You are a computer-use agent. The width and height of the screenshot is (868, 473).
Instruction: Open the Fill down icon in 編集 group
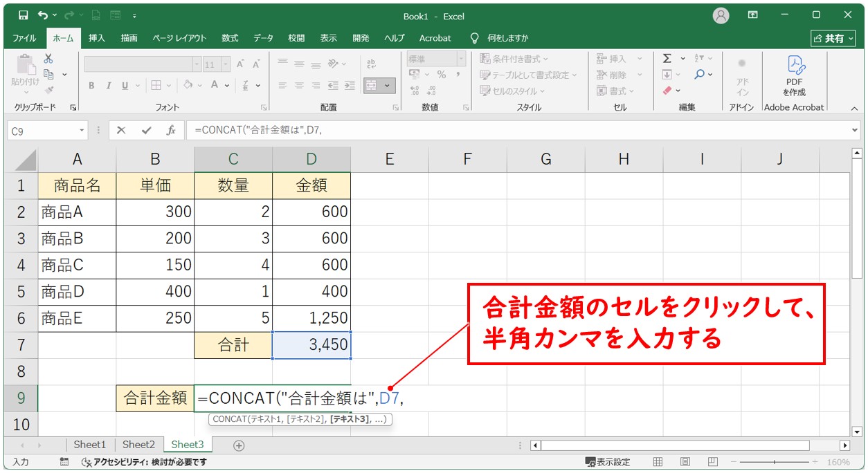point(667,74)
